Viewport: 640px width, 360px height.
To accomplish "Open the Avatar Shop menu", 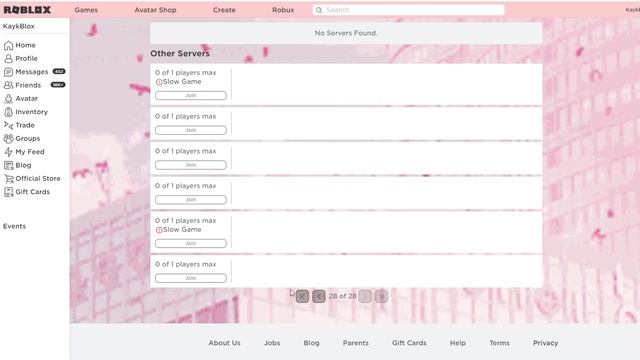I will [156, 10].
